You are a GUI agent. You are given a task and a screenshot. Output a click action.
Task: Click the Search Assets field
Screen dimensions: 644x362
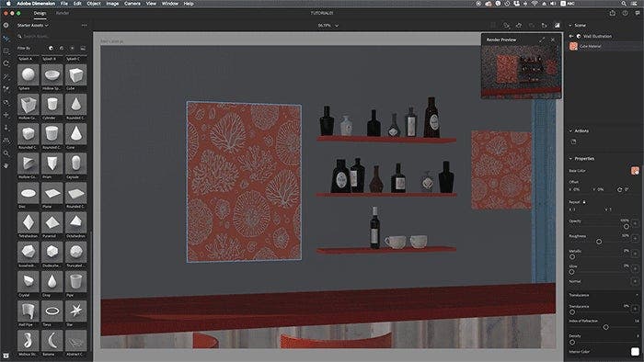pos(52,37)
